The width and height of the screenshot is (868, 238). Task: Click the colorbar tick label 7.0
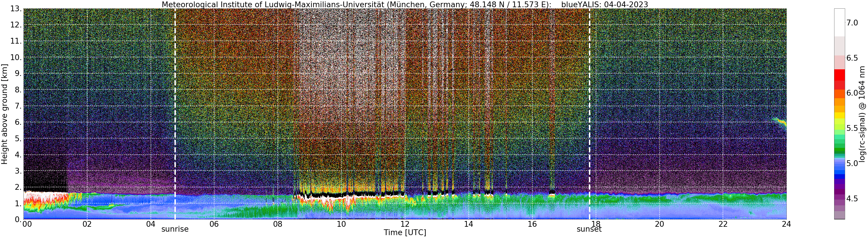click(852, 23)
